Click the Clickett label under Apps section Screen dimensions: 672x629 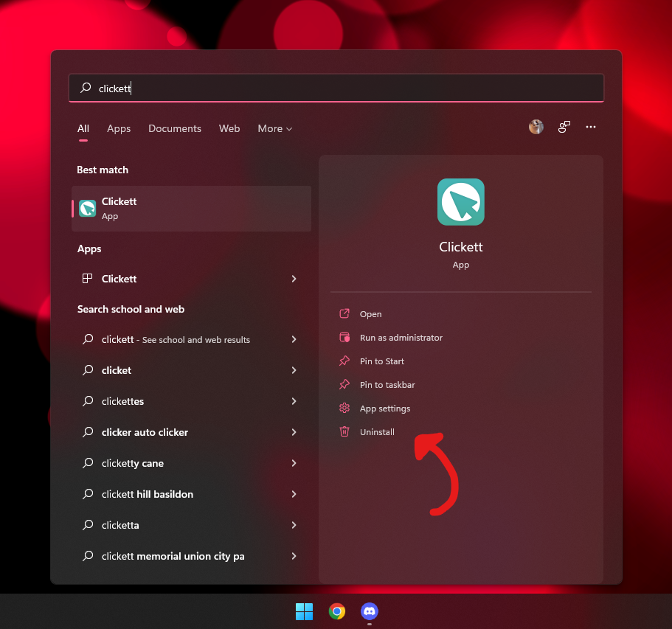pyautogui.click(x=119, y=279)
